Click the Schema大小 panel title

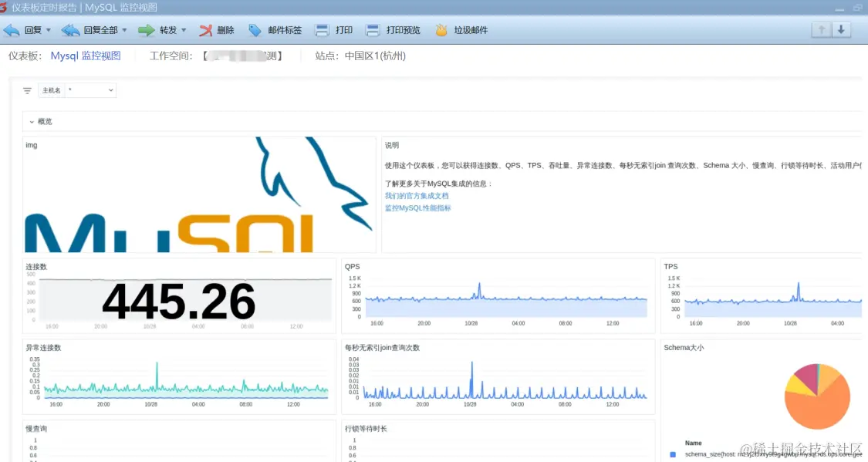[684, 348]
